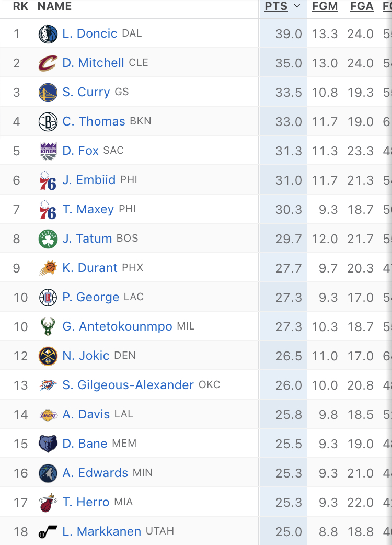Image resolution: width=392 pixels, height=545 pixels.
Task: Click the Utah Jazz note logo
Action: coord(48,532)
